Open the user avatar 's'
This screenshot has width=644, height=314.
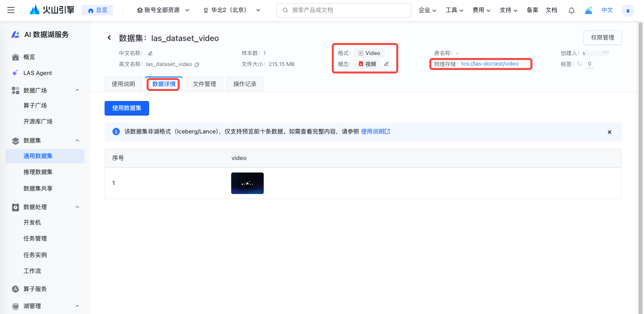(x=628, y=10)
